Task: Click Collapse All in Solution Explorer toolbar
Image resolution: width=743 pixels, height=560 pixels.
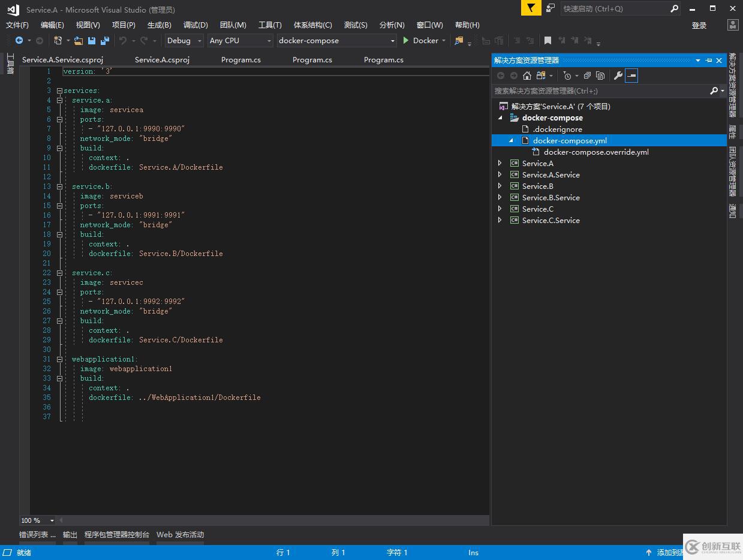Action: pyautogui.click(x=587, y=76)
